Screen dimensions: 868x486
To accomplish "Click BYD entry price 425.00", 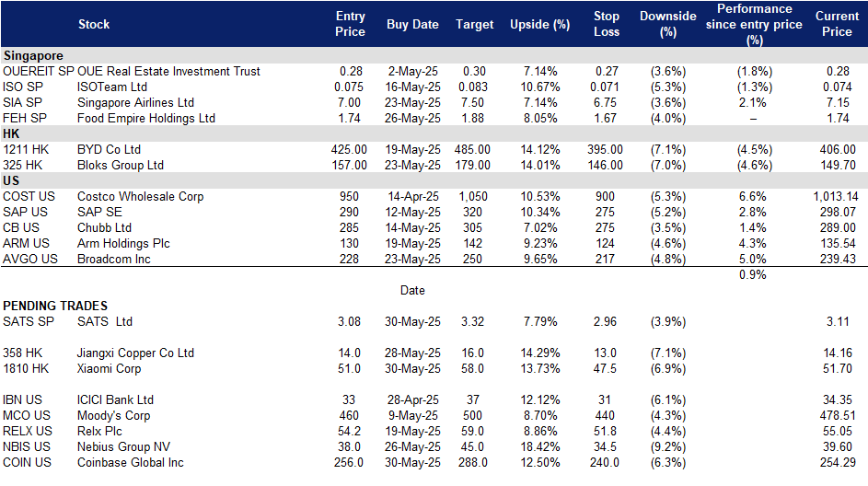I will [349, 149].
